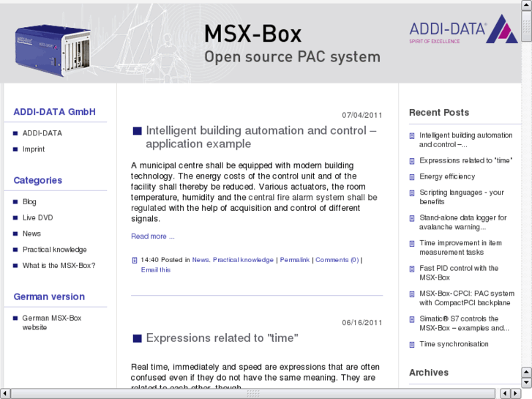Open the News category in sidebar
The height and width of the screenshot is (399, 532).
[x=31, y=234]
